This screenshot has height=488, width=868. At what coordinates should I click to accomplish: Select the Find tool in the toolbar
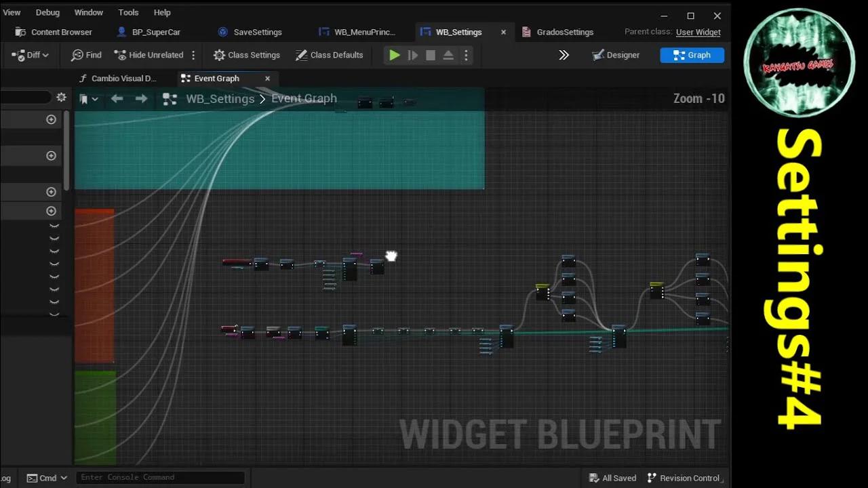85,55
